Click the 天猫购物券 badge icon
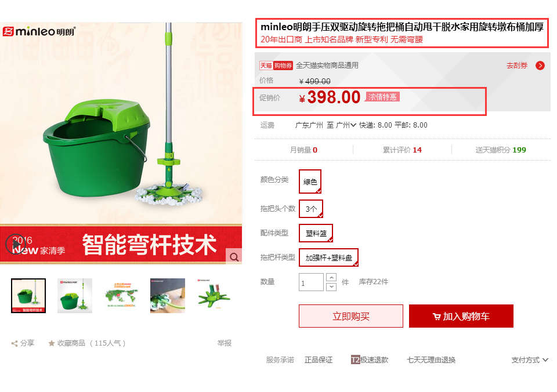The height and width of the screenshot is (392, 557). pyautogui.click(x=276, y=66)
